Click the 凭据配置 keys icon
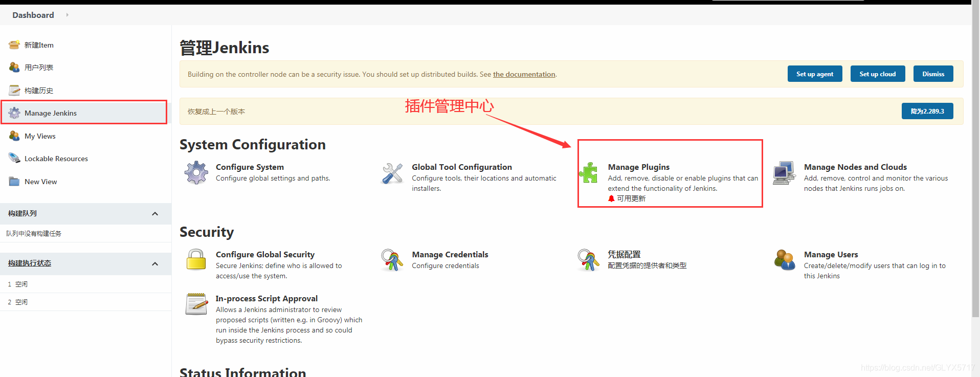Screen dimensions: 980x377 (x=588, y=260)
